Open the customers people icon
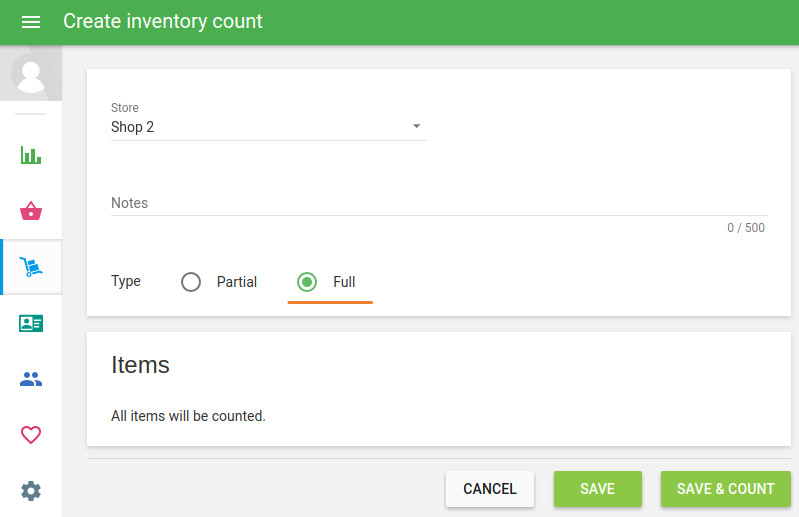The width and height of the screenshot is (799, 517). (x=31, y=379)
